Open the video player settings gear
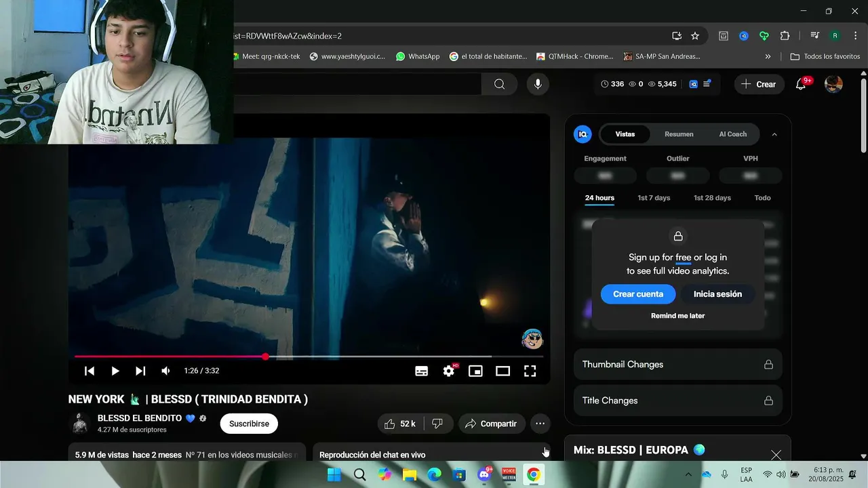Screen dimensions: 868x488 449,371
